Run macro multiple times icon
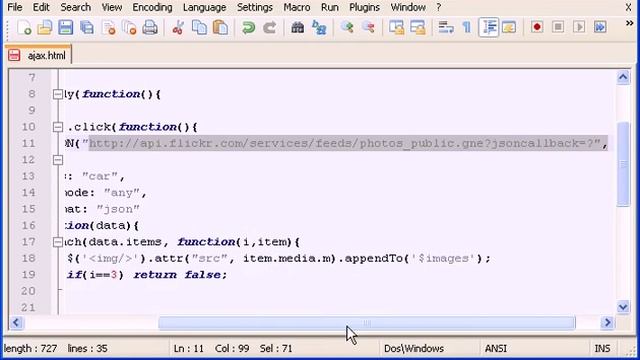The image size is (640, 360). [x=600, y=27]
